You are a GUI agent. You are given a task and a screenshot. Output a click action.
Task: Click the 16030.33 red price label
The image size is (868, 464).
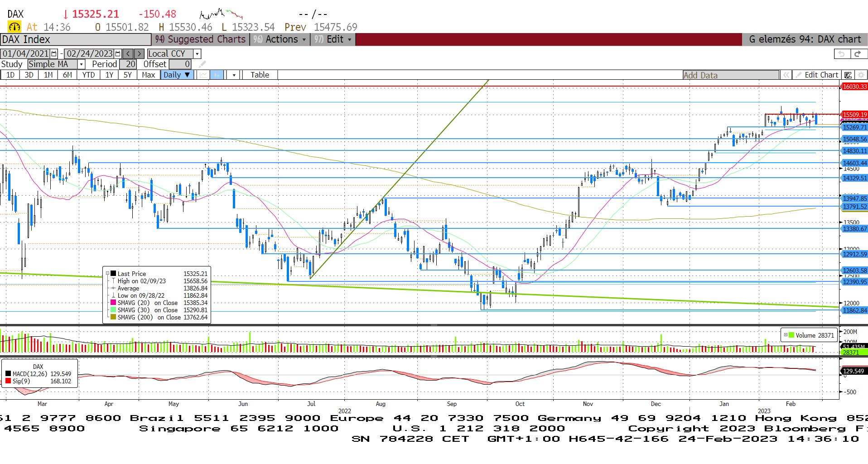(854, 87)
